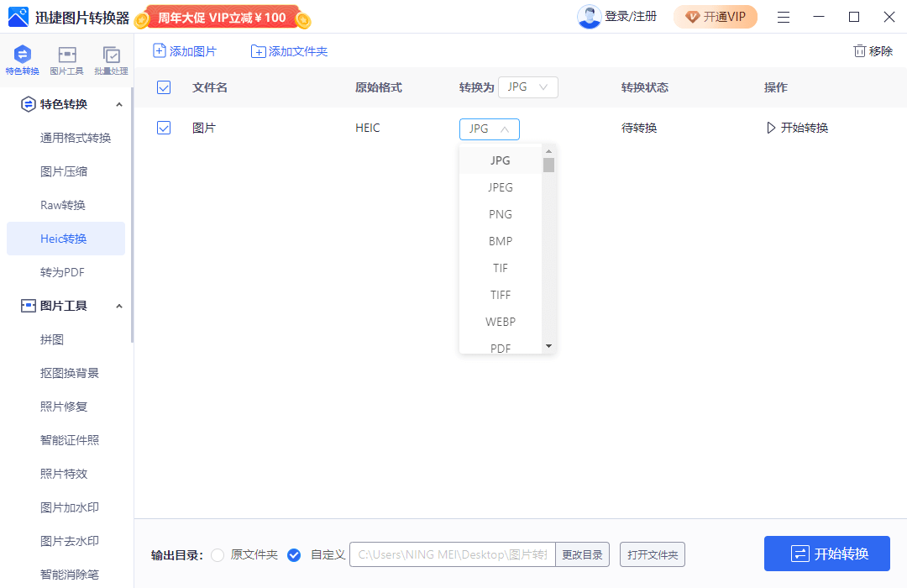Open 图片加水印 in sidebar
Viewport: 907px width, 588px height.
coord(70,507)
